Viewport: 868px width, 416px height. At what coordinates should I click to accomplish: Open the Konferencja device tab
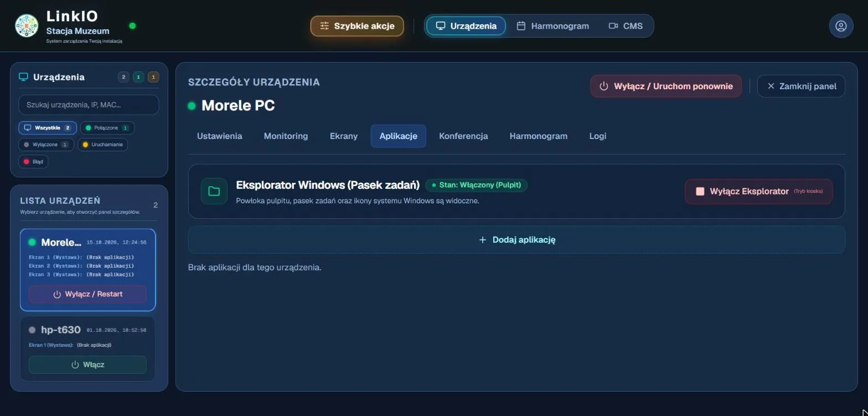[x=463, y=136]
